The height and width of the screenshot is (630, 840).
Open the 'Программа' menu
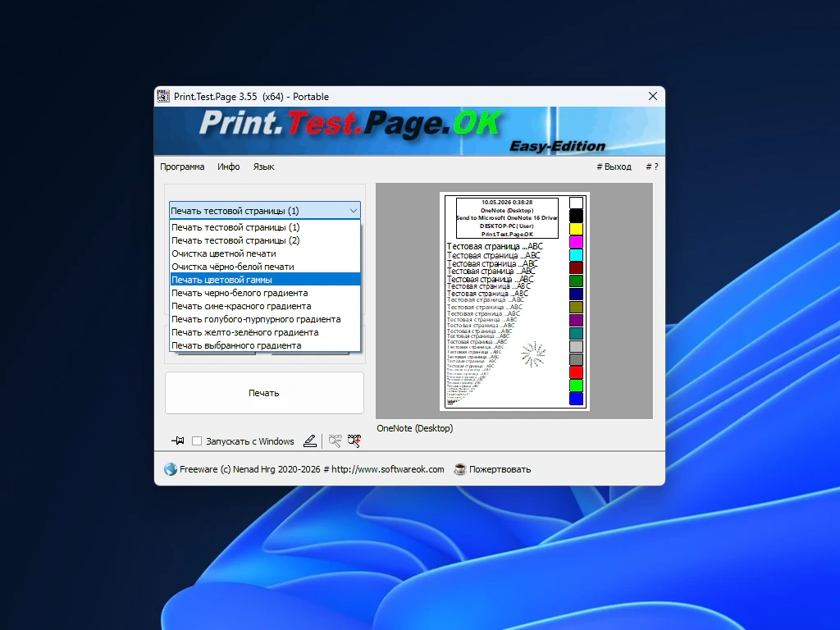coord(182,167)
